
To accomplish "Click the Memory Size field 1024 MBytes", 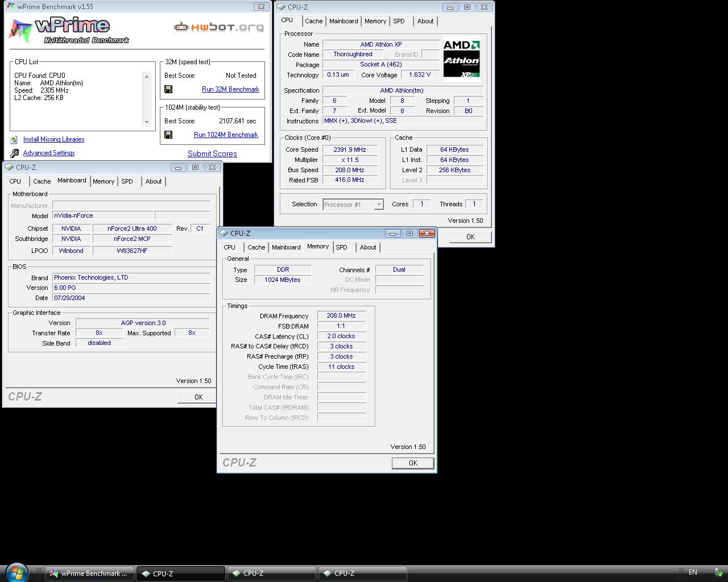I will pos(282,280).
